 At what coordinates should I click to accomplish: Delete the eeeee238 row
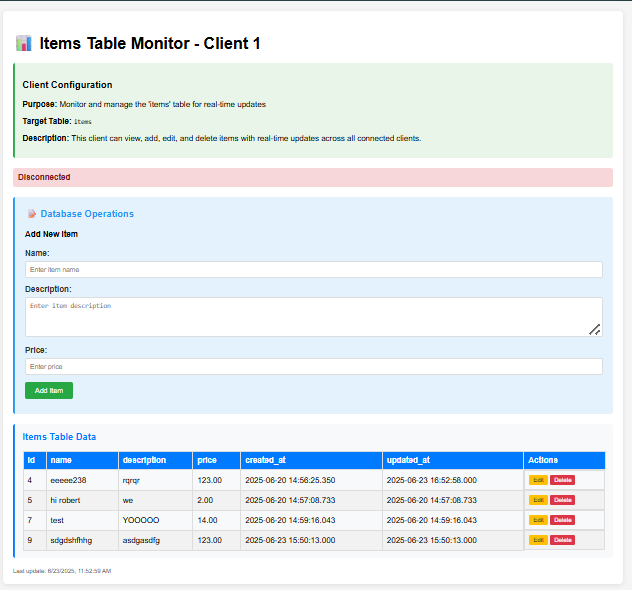[562, 480]
